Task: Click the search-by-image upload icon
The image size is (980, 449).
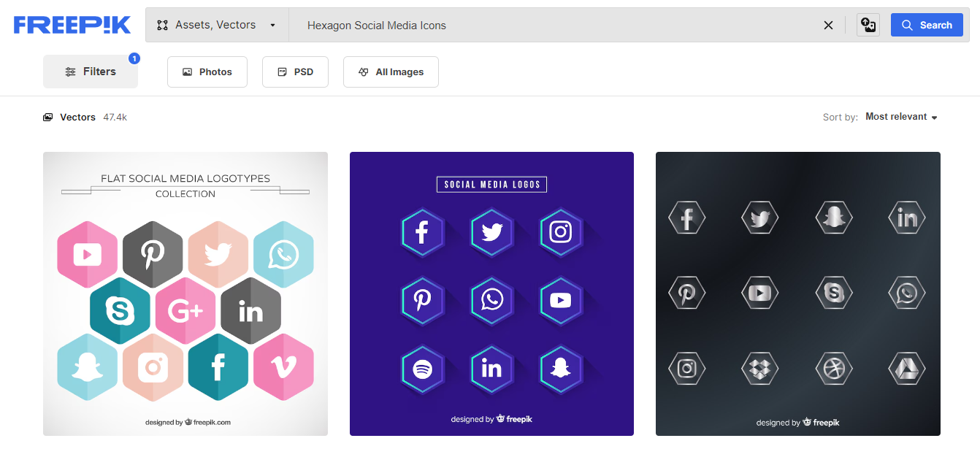Action: tap(868, 24)
